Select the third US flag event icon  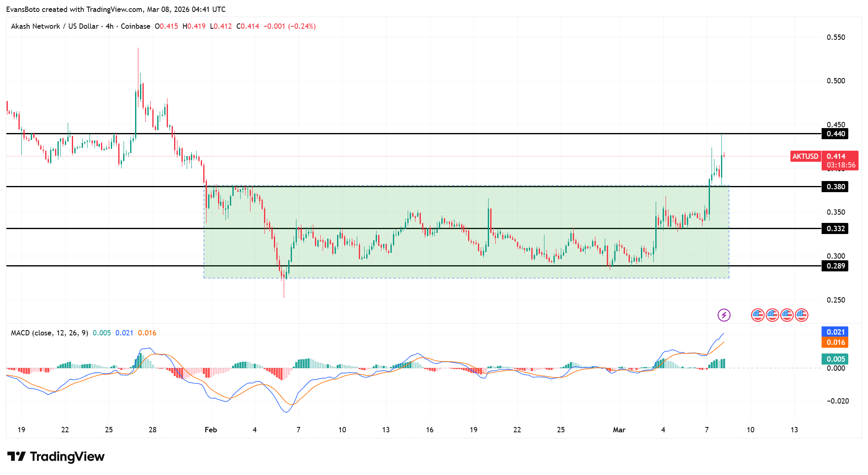point(787,315)
